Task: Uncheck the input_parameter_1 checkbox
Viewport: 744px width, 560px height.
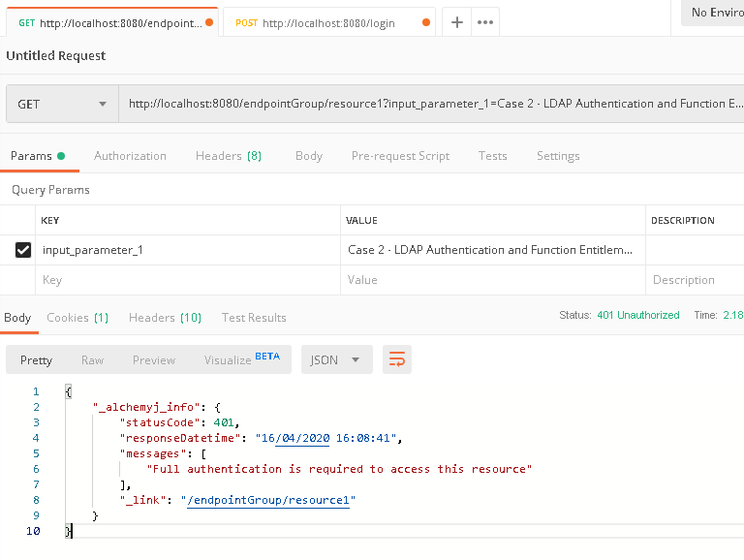Action: 23,250
